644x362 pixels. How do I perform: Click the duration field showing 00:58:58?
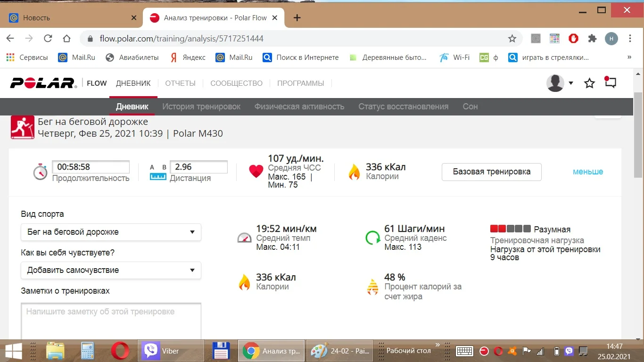(x=91, y=167)
